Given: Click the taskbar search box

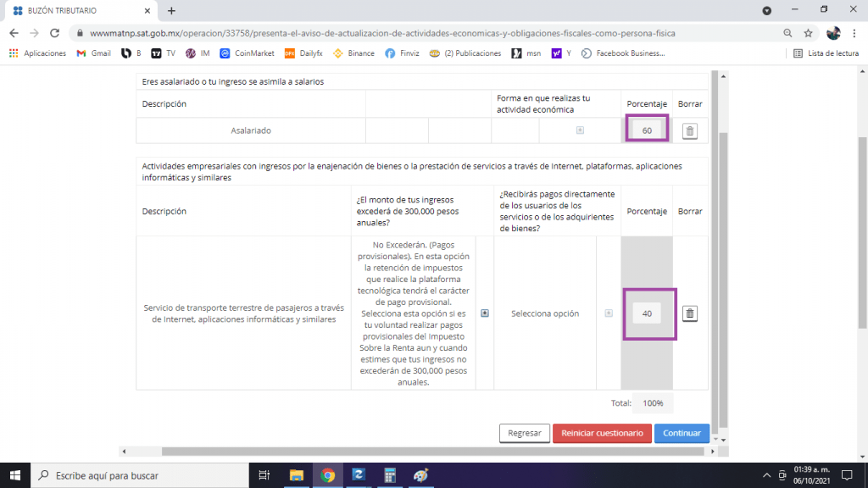Looking at the screenshot, I should point(140,475).
